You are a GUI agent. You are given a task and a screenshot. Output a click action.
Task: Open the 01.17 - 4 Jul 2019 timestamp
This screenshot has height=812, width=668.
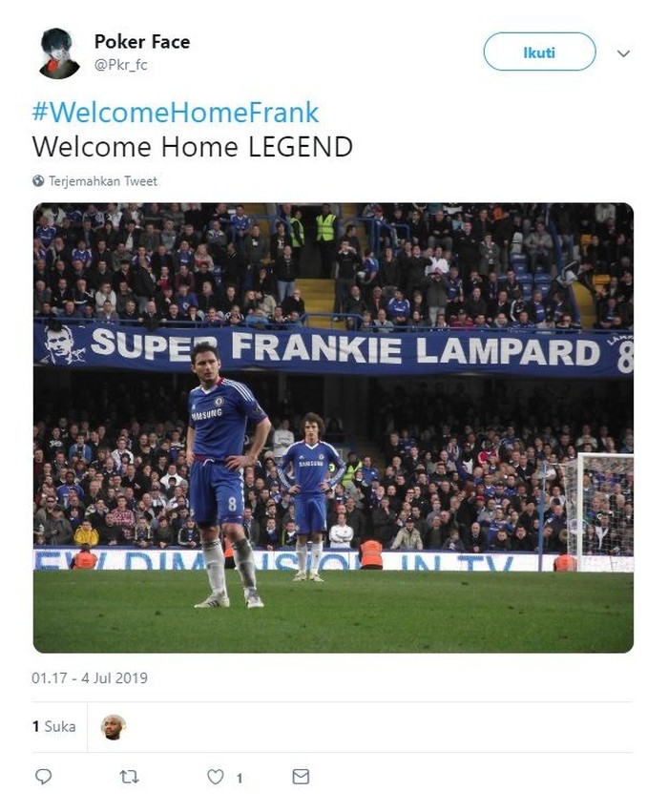coord(90,678)
